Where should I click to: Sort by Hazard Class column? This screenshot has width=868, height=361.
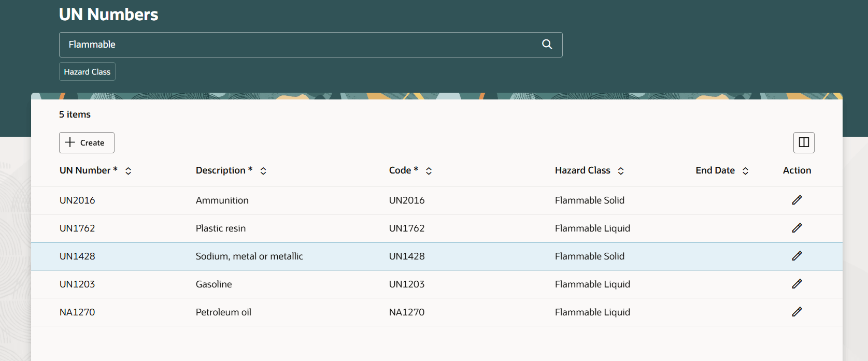click(x=621, y=171)
